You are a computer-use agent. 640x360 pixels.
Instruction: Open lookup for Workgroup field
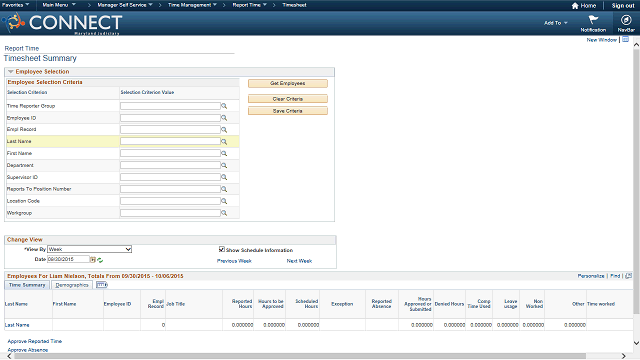click(x=224, y=213)
